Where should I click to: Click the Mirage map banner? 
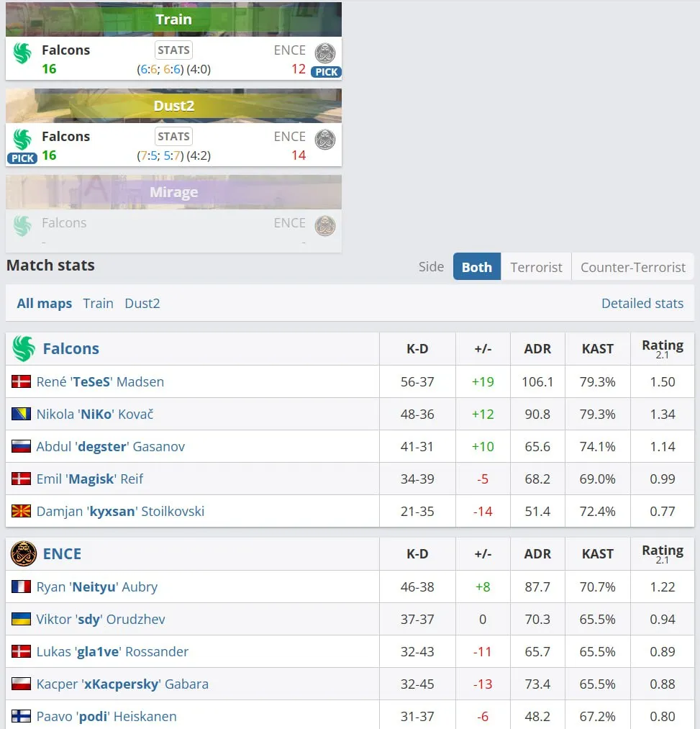click(x=173, y=192)
